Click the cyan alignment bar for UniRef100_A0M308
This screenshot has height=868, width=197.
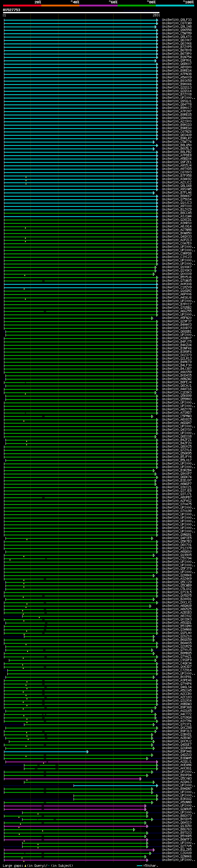point(81,284)
